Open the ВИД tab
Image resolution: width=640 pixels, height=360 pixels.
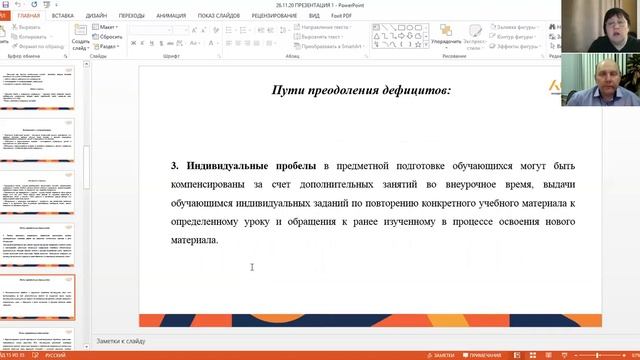pyautogui.click(x=314, y=16)
